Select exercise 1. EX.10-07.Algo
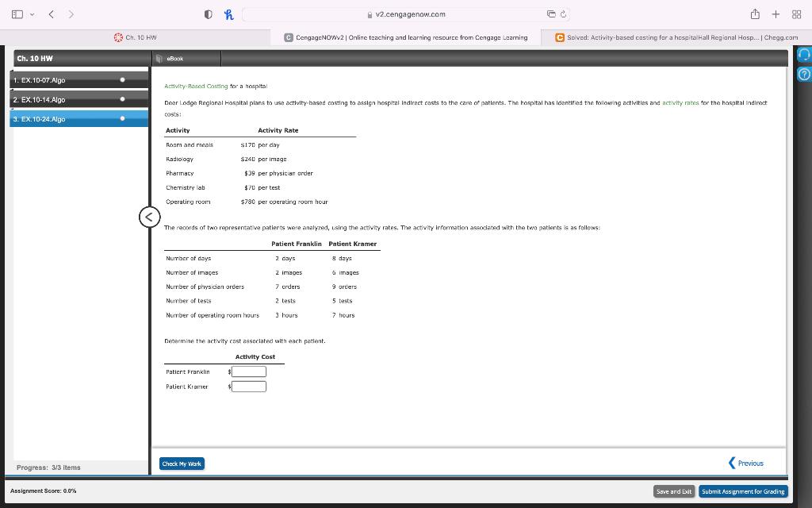This screenshot has width=812, height=508. pos(79,80)
